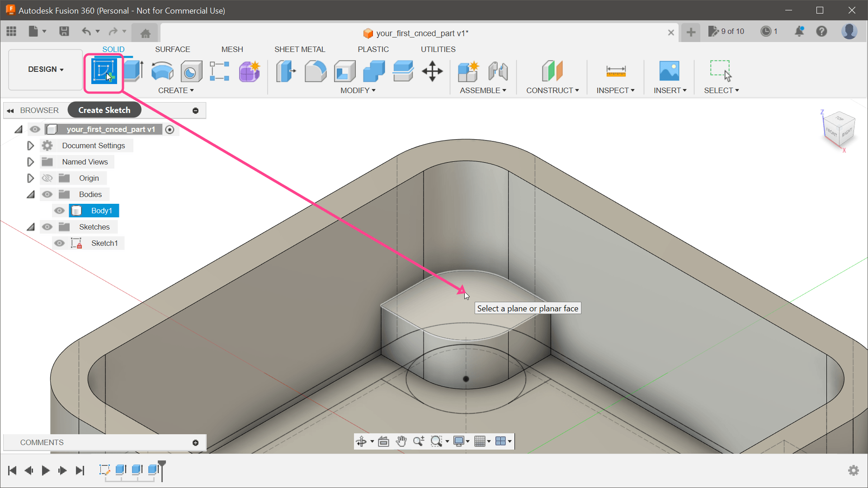Click the ViewCube in the corner
The height and width of the screenshot is (488, 868).
(x=839, y=130)
